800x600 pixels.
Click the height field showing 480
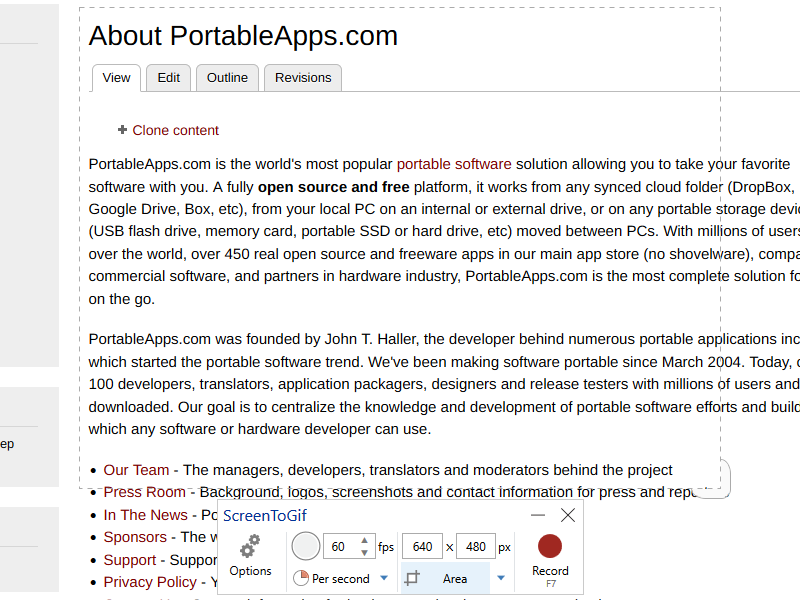475,547
